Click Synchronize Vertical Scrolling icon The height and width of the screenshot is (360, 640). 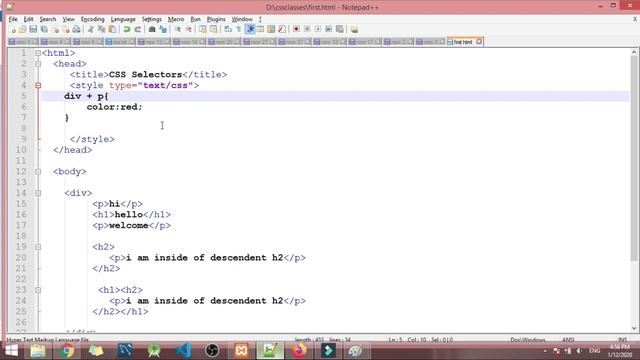203,29
